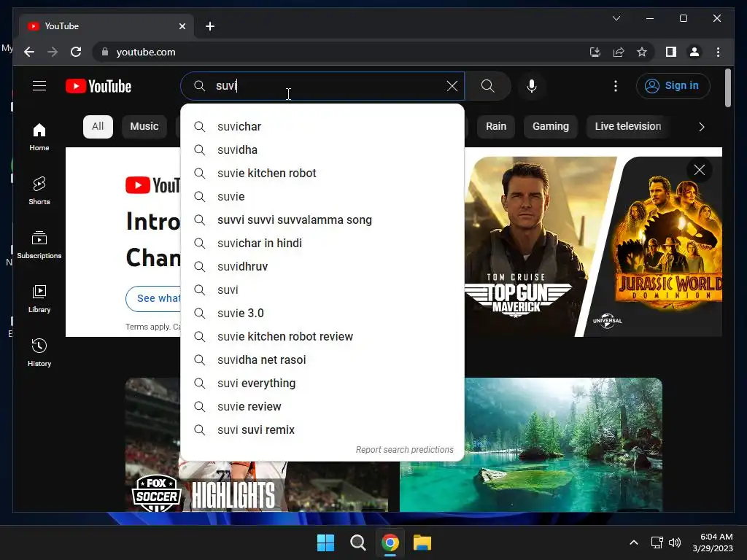The height and width of the screenshot is (560, 747).
Task: Click the page vertical scrollbar
Action: click(727, 88)
